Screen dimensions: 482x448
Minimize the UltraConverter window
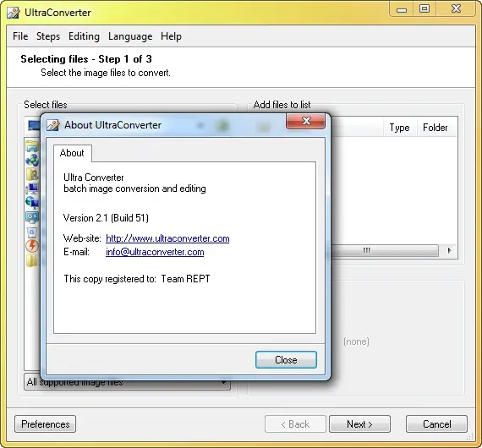click(x=402, y=9)
